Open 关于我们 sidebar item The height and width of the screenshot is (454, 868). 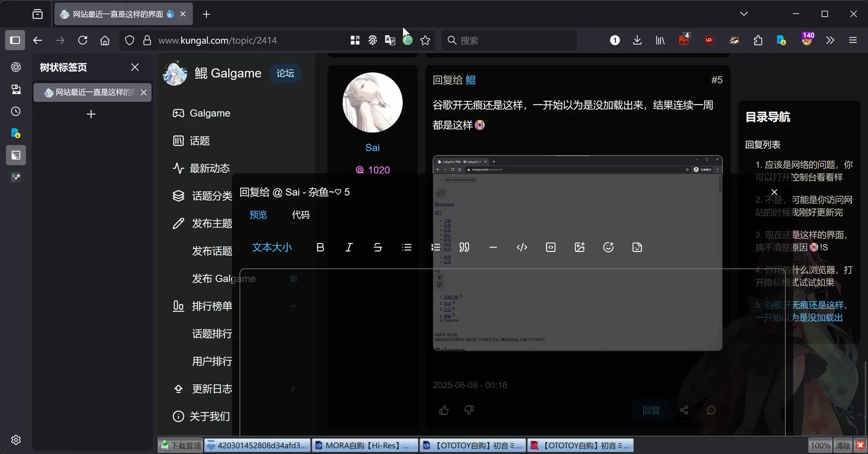click(x=201, y=416)
